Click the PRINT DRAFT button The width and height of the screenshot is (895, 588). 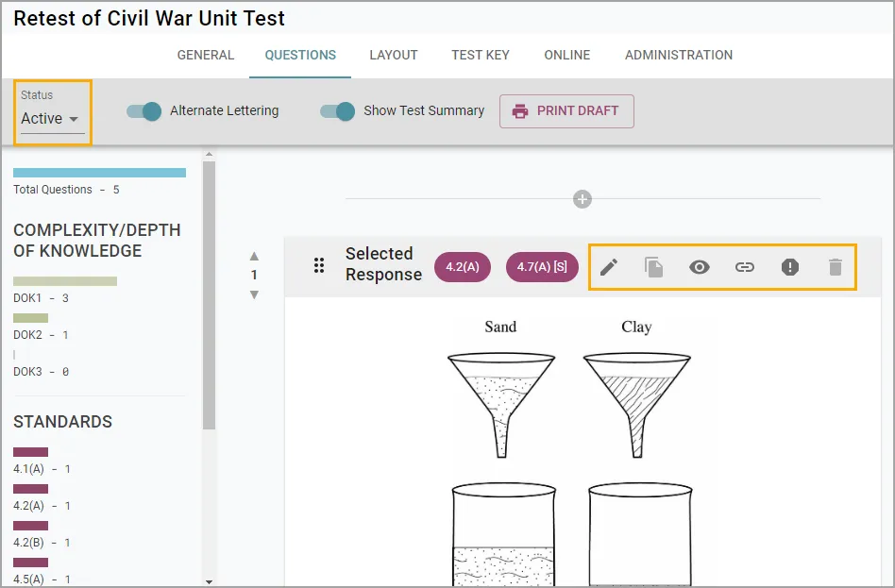(566, 110)
